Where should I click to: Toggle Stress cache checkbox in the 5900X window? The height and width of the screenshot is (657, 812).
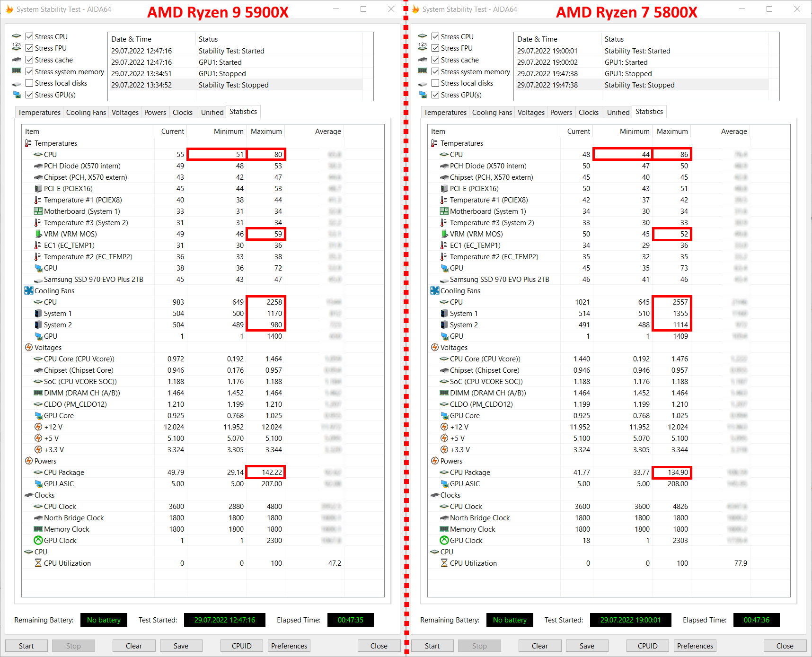click(x=29, y=60)
